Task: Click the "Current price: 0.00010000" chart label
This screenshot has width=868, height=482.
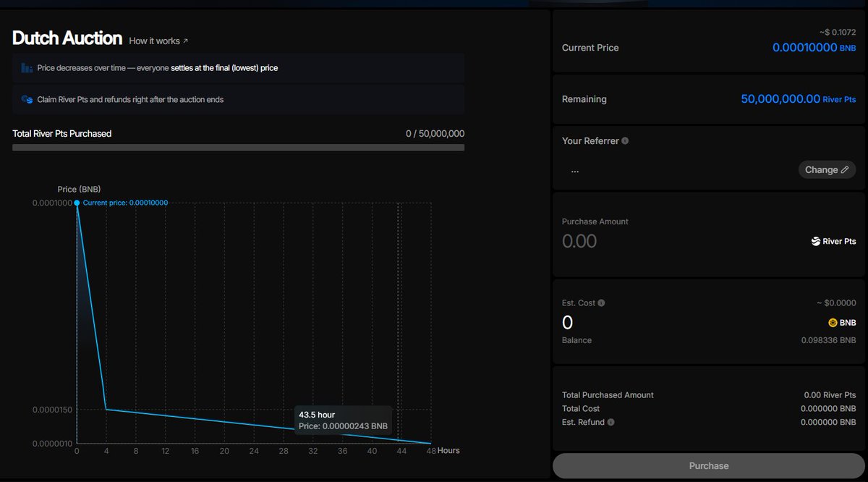Action: 125,203
